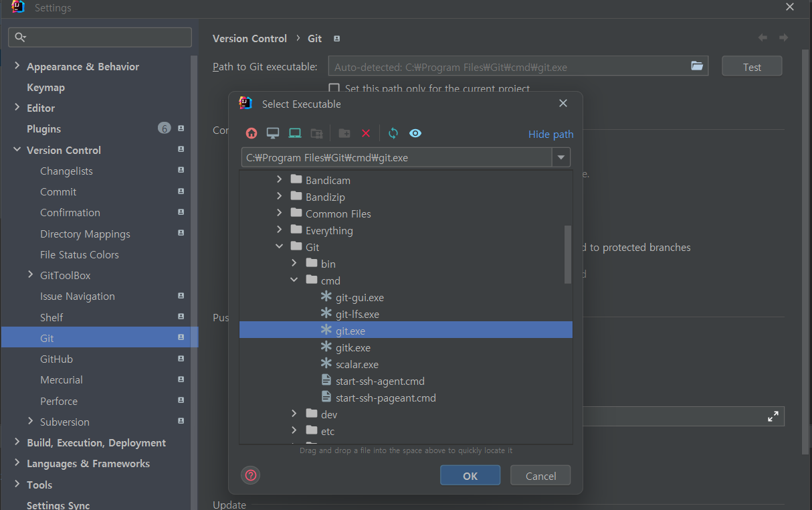Expand the bin folder under Git
The width and height of the screenshot is (812, 510).
click(294, 264)
